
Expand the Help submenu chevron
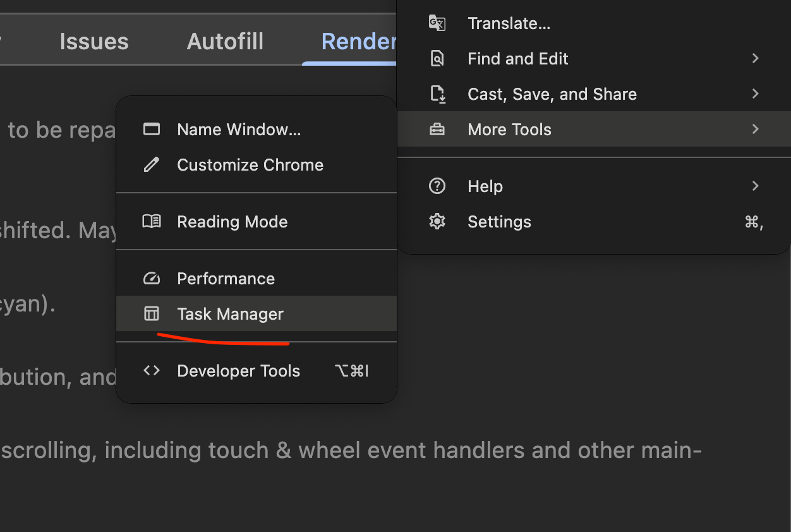(x=755, y=186)
